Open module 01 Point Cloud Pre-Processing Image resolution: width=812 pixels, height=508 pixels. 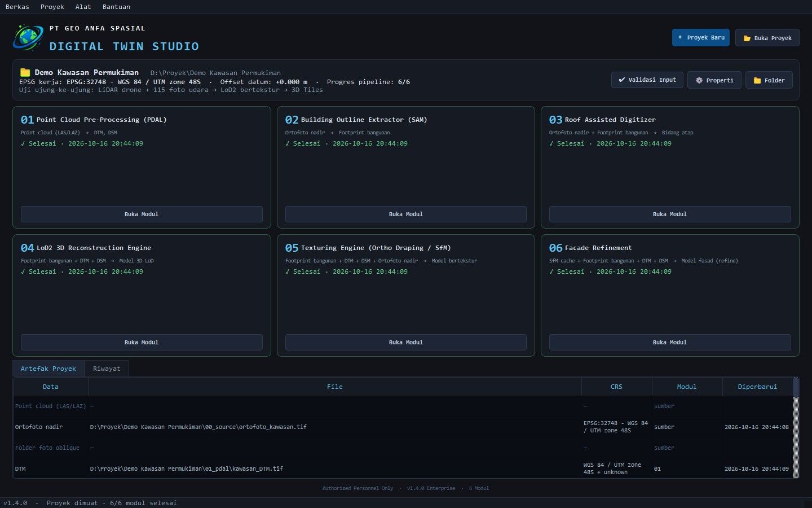[x=142, y=214]
